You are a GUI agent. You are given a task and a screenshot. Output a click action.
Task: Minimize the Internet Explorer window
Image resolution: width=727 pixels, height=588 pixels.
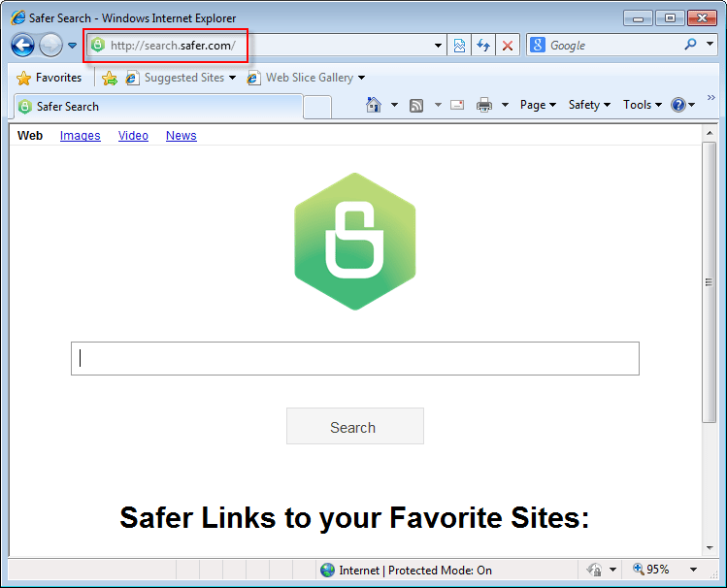638,18
